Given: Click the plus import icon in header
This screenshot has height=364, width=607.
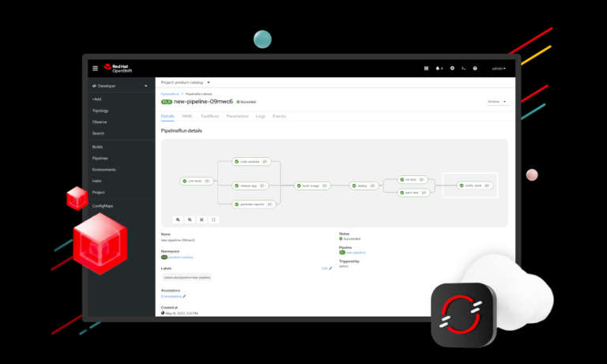Looking at the screenshot, I should click(x=452, y=69).
